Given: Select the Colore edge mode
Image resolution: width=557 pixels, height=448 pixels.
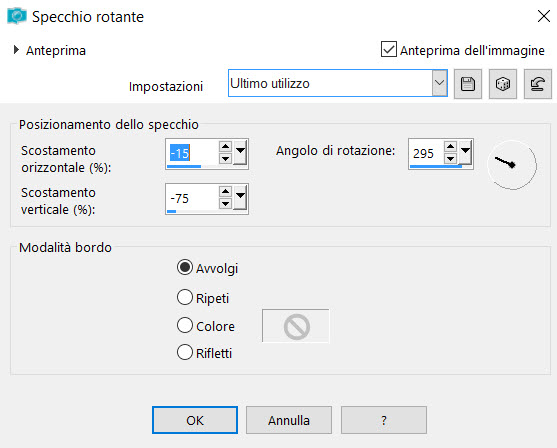Looking at the screenshot, I should click(185, 325).
